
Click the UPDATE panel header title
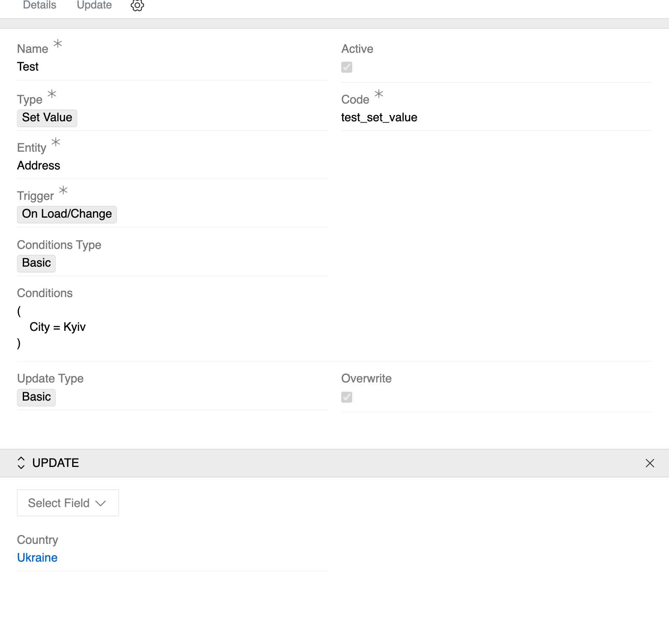pos(55,463)
